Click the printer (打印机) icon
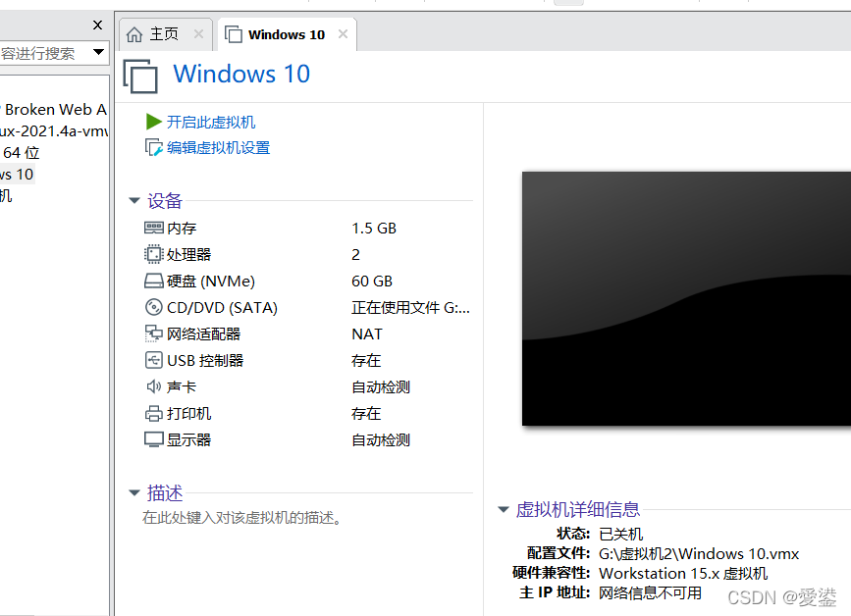 [153, 413]
